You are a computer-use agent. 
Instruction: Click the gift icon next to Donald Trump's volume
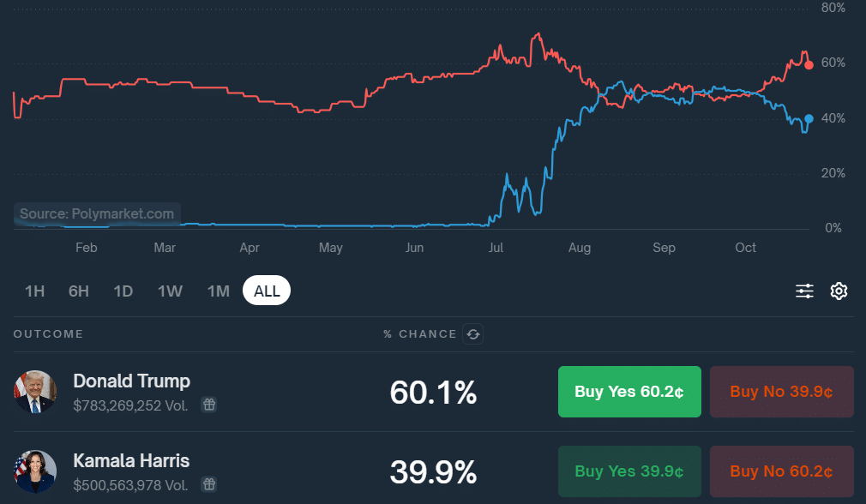[x=208, y=405]
